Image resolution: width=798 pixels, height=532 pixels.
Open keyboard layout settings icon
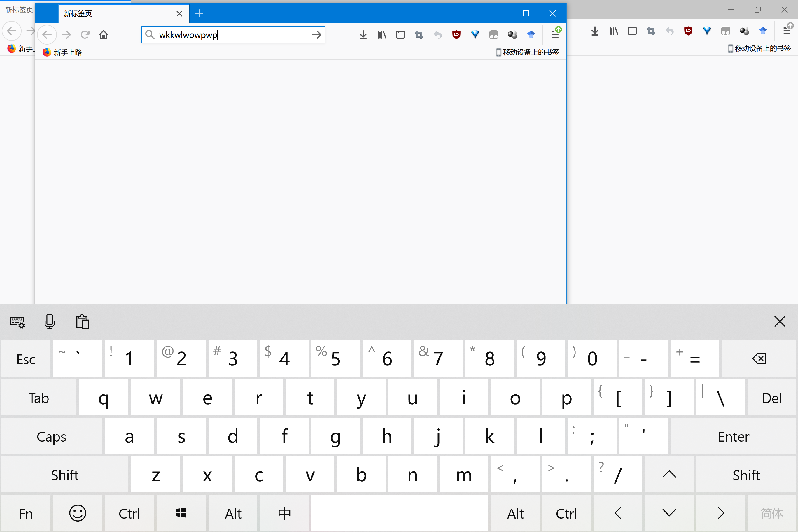pos(17,322)
